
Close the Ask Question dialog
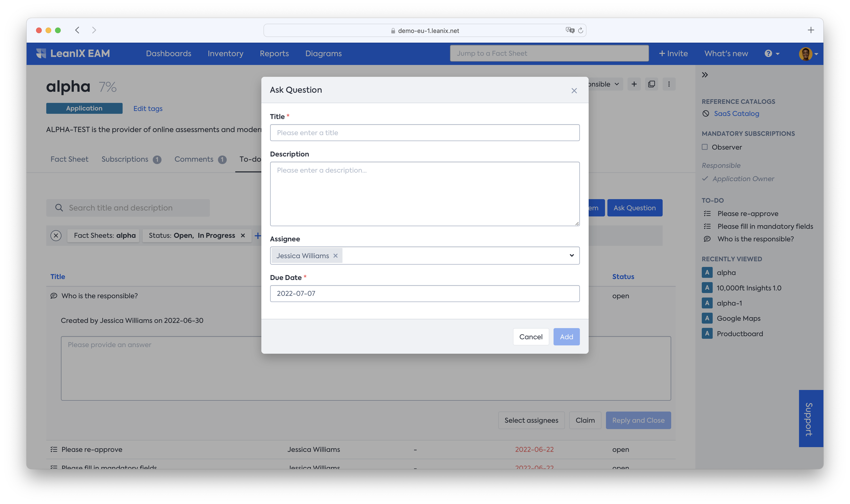[x=574, y=91]
